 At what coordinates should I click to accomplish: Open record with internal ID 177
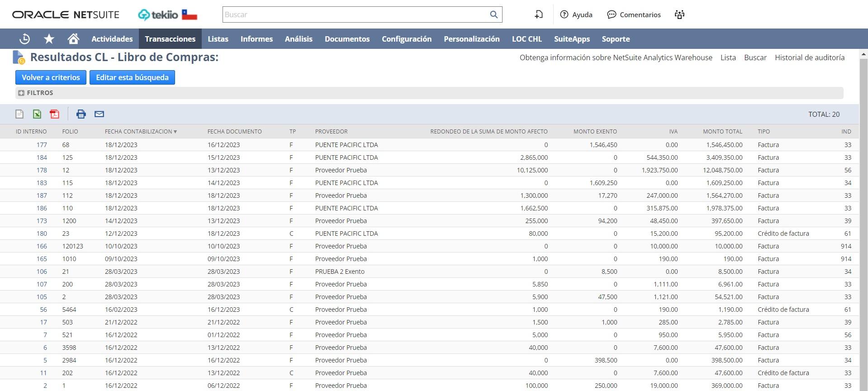[42, 145]
